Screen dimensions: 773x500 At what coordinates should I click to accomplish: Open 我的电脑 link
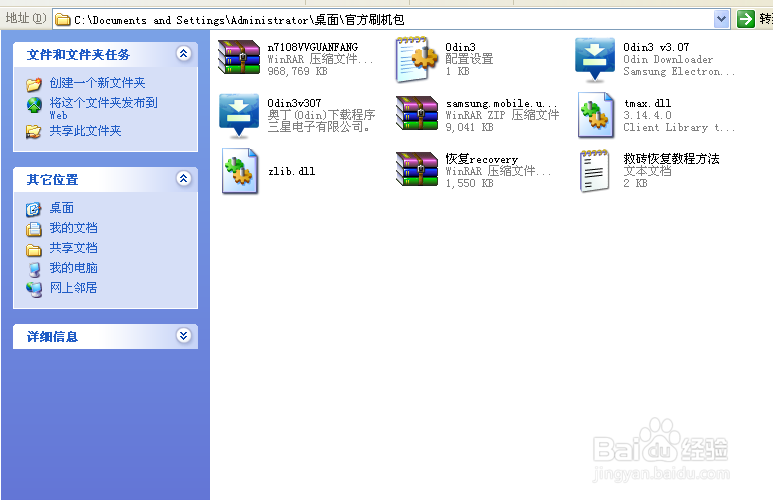[x=73, y=268]
